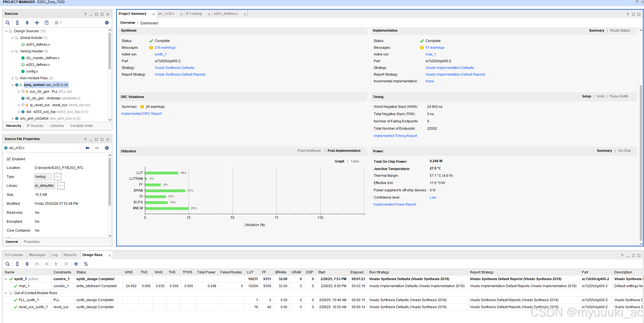Click the Library browse ellipsis button
The height and width of the screenshot is (323, 644).
point(61,186)
